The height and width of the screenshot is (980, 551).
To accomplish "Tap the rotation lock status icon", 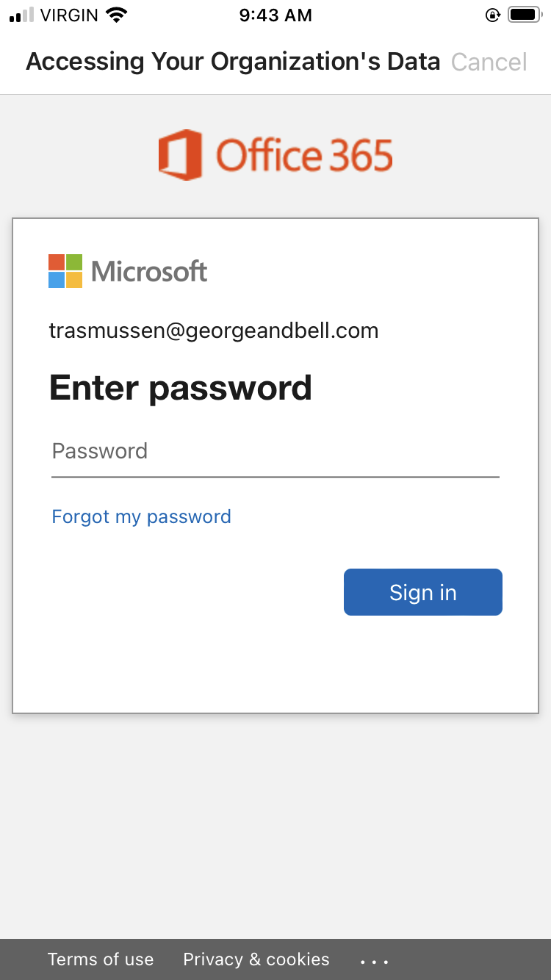I will tap(493, 15).
